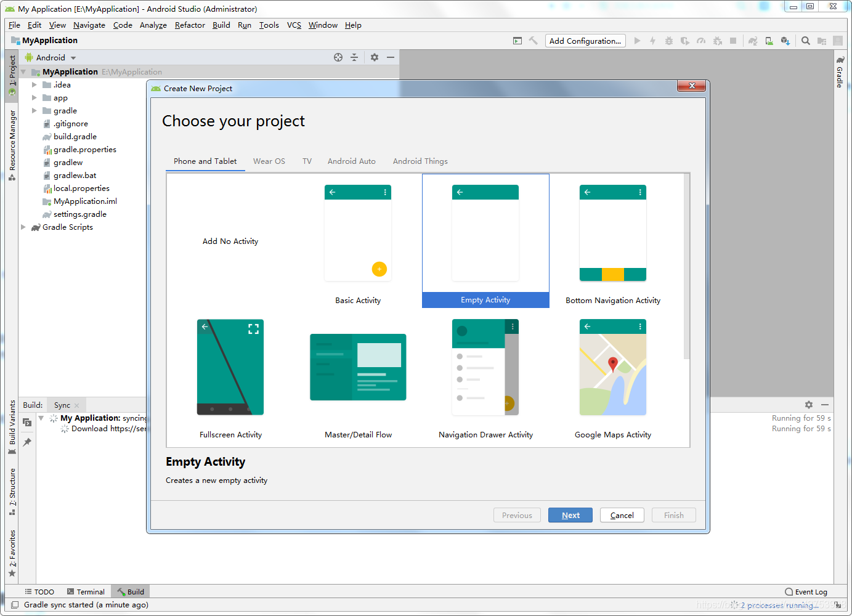852x616 pixels.
Task: Click the Collapse All icon in Project panel
Action: tap(354, 57)
